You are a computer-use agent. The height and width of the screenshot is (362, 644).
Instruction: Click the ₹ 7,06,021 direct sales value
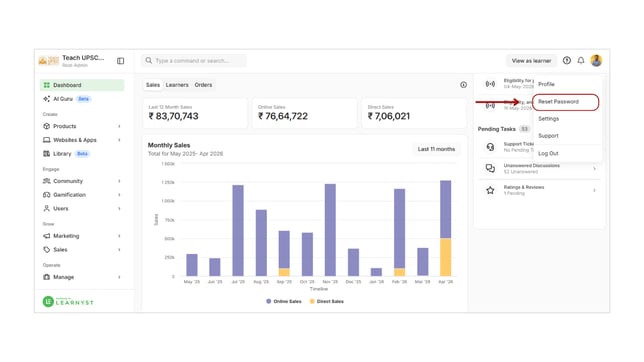pyautogui.click(x=389, y=116)
